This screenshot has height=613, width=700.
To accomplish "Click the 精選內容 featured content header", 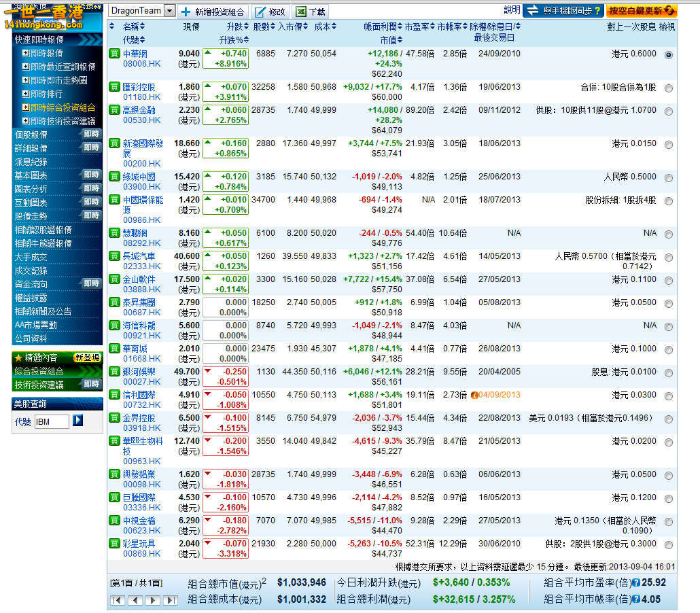I will pos(57,357).
